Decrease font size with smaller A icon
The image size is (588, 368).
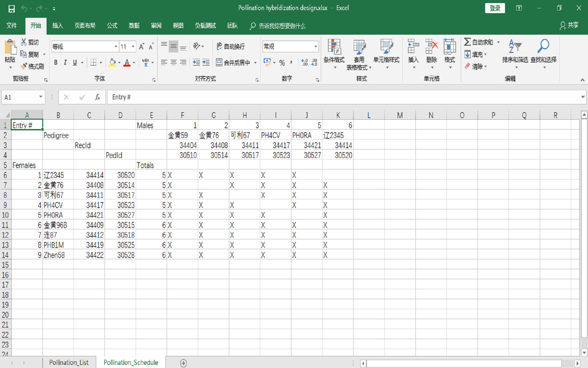151,46
